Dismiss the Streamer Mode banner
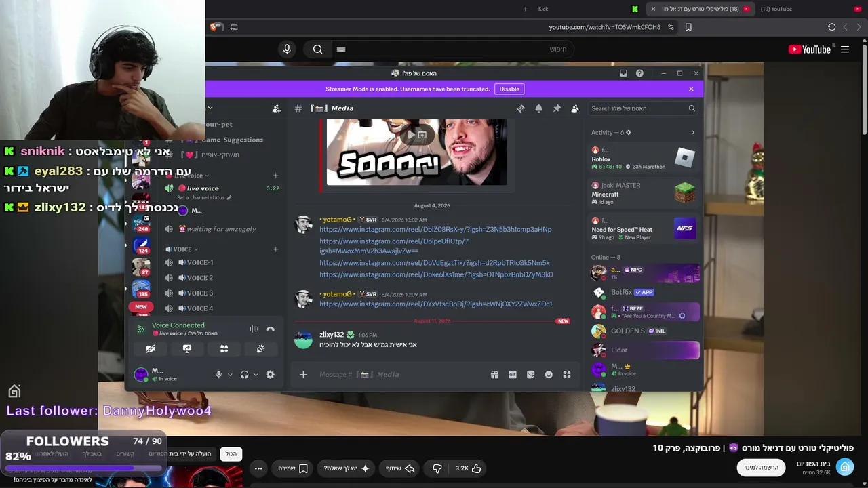The width and height of the screenshot is (868, 488). click(x=691, y=89)
